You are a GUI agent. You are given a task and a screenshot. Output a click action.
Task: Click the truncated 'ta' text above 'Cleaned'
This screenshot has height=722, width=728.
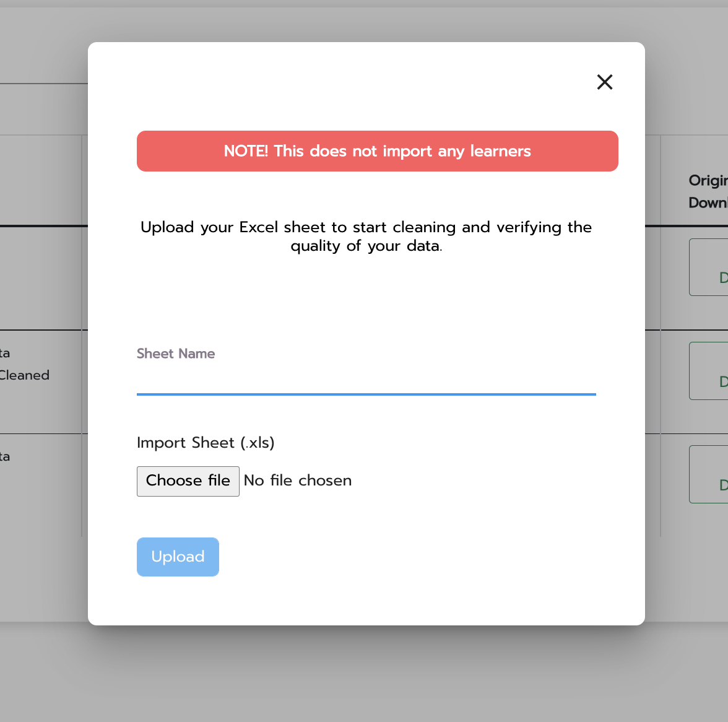coord(5,354)
